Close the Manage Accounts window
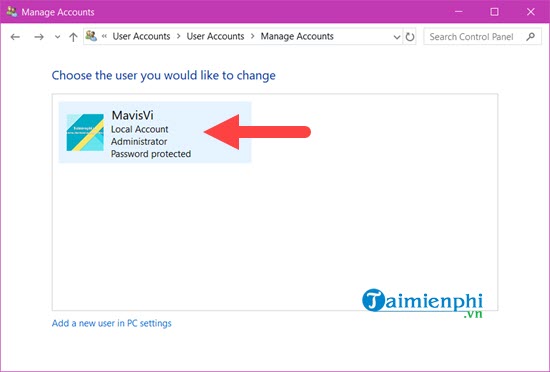550x372 pixels. pos(531,12)
